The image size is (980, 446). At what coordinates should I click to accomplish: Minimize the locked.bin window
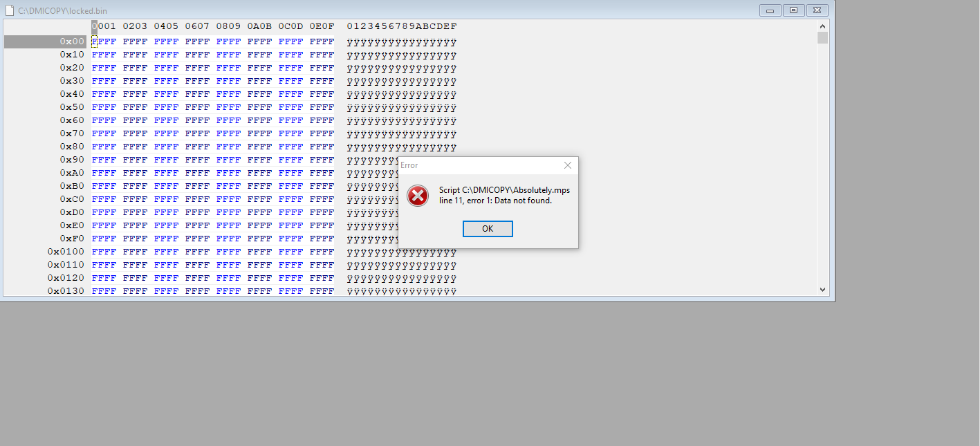pos(770,10)
